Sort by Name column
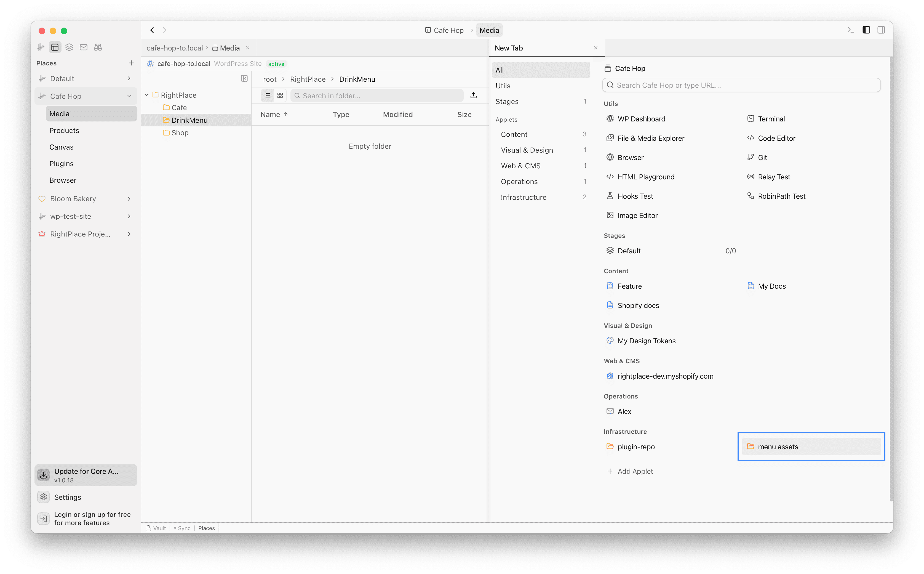The width and height of the screenshot is (924, 574). [x=274, y=115]
